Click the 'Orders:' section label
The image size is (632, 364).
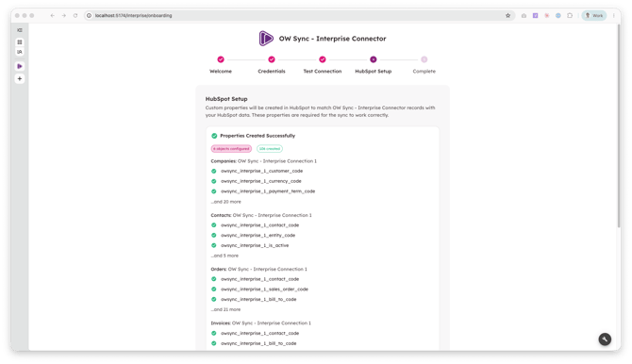click(219, 269)
